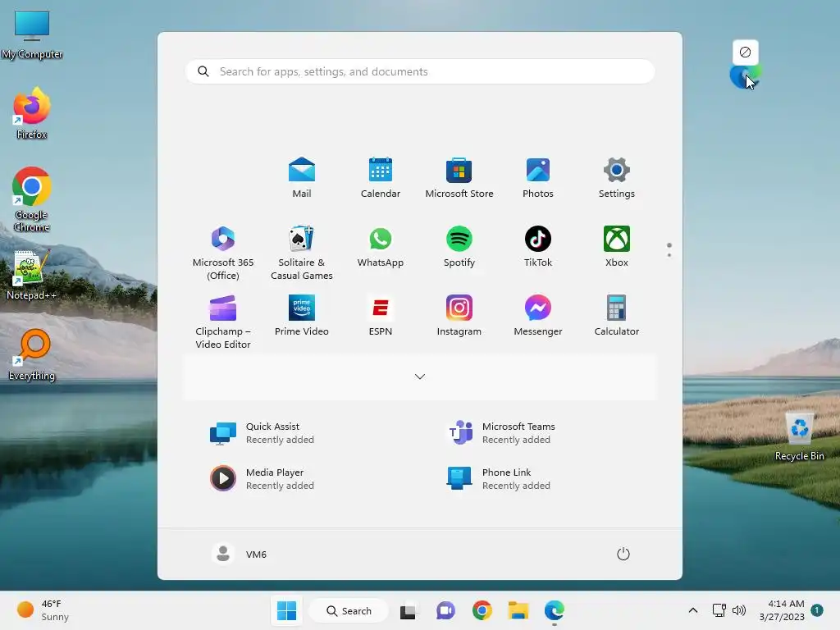Open Microsoft Edge from taskbar
The image size is (840, 630).
[555, 610]
